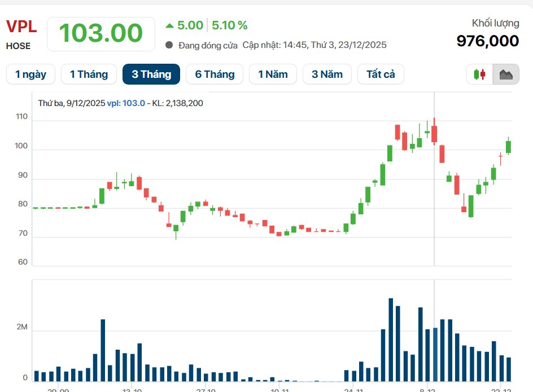Click the HOSE exchange label
Image resolution: width=533 pixels, height=392 pixels.
(x=18, y=46)
